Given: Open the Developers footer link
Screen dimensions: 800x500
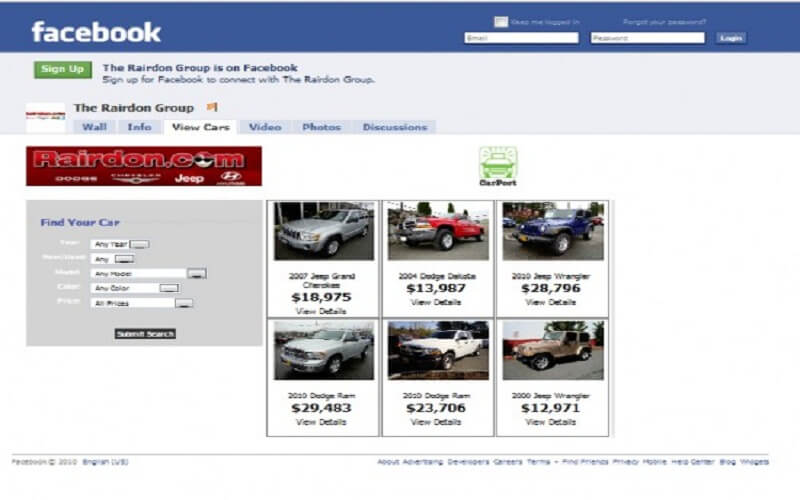Looking at the screenshot, I should pyautogui.click(x=468, y=462).
